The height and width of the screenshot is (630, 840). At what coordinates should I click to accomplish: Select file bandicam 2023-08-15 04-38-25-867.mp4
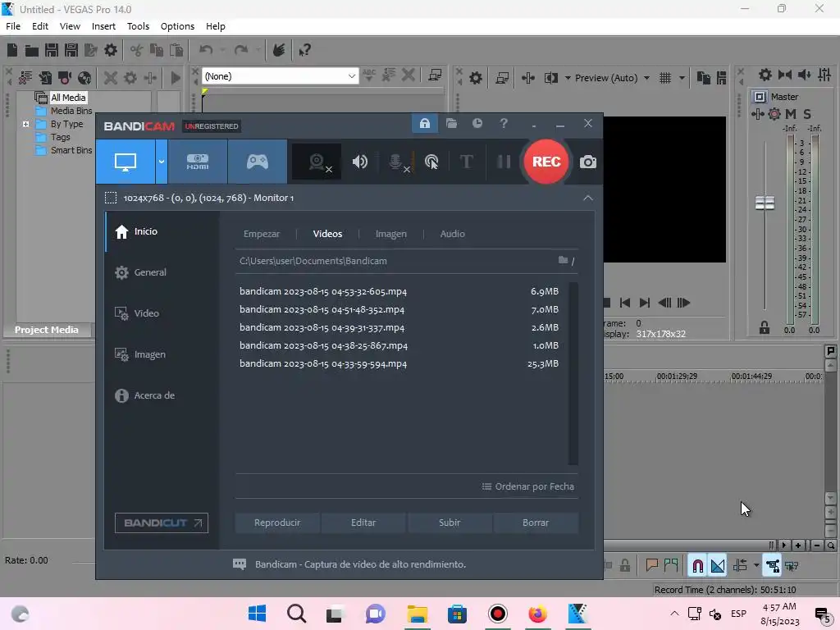click(x=399, y=345)
